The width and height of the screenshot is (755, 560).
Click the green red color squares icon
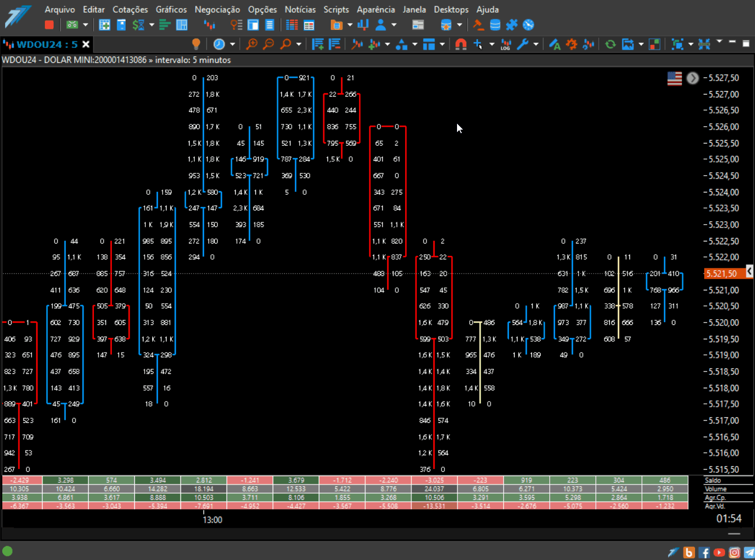(x=654, y=44)
